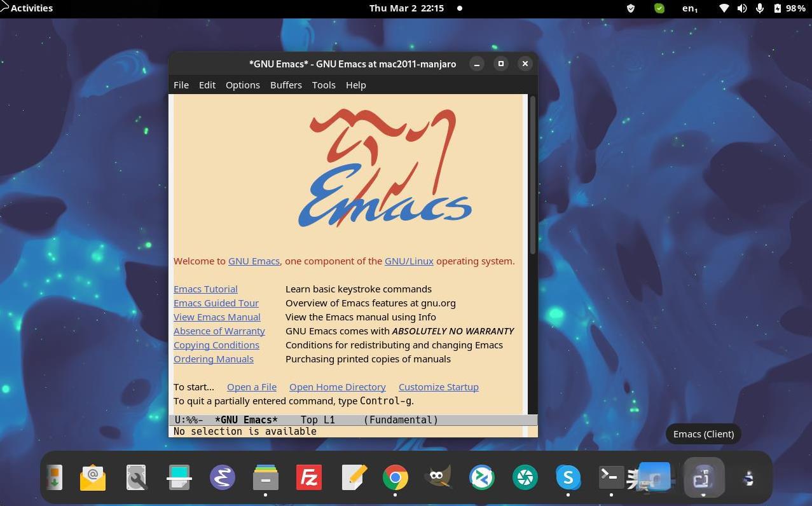The height and width of the screenshot is (506, 812).
Task: Click 'Top L1' position in mode line
Action: tap(318, 420)
